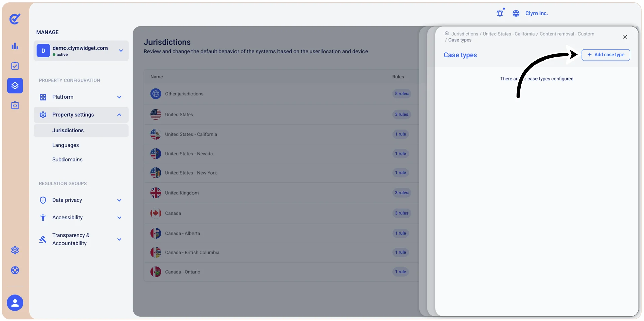Viewport: 644px width, 321px height.
Task: Open the Canada - Alberta row
Action: 282,233
